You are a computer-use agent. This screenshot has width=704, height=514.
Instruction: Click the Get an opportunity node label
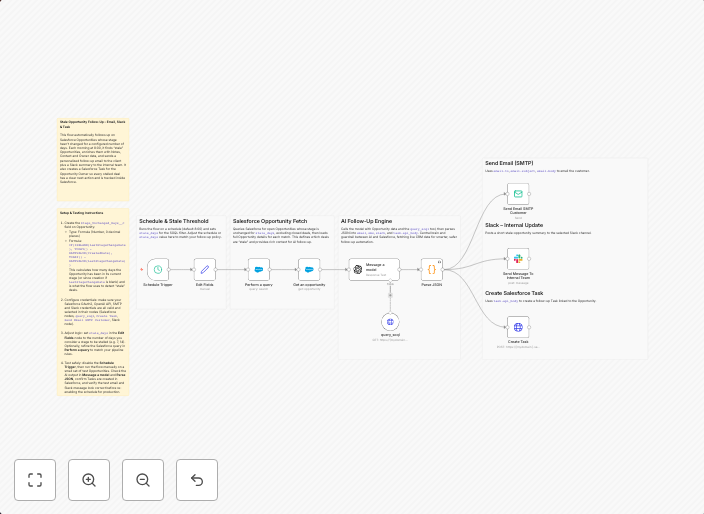pyautogui.click(x=309, y=285)
